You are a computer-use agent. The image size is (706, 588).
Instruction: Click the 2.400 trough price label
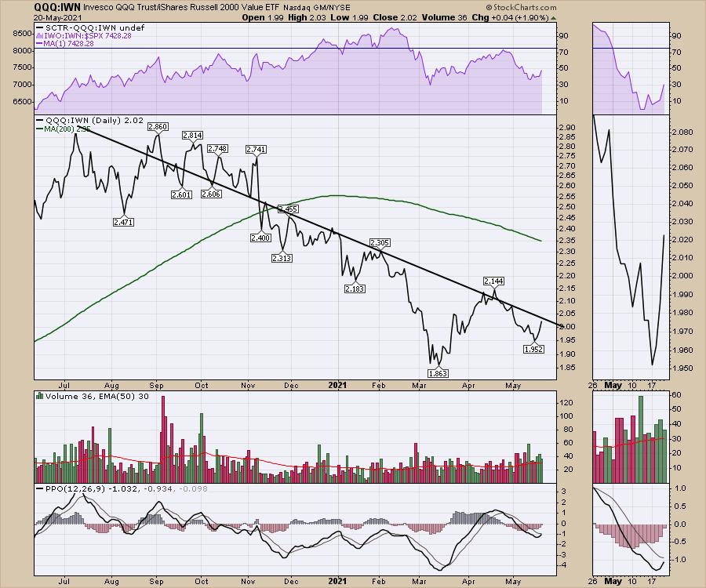[260, 238]
